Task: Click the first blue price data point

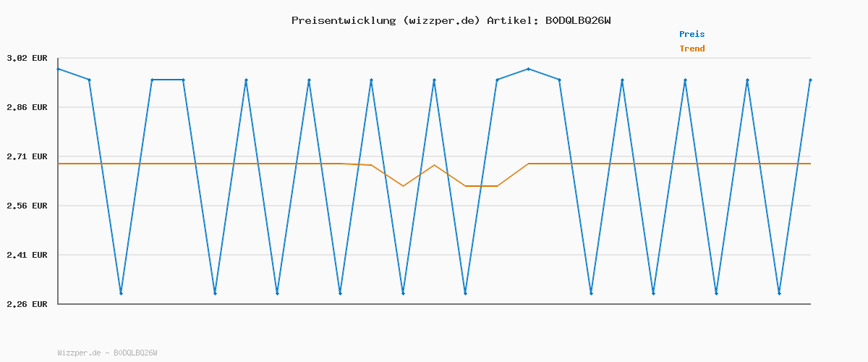Action: [59, 69]
